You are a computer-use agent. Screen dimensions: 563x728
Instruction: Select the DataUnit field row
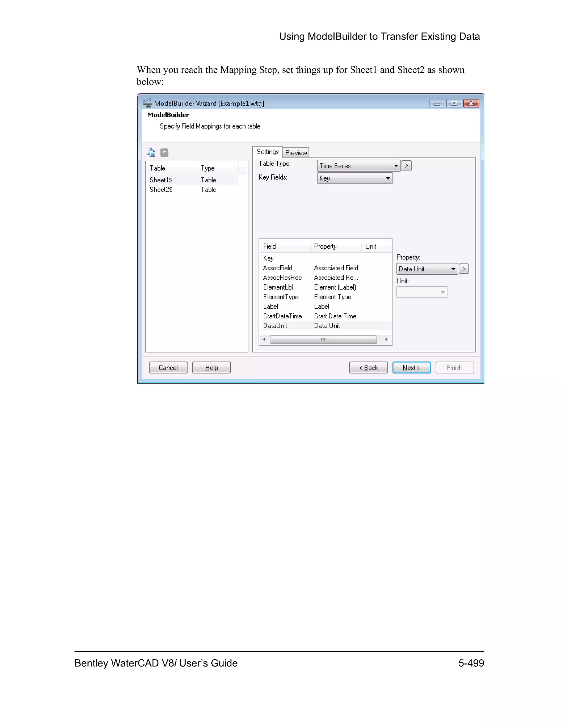pos(325,326)
